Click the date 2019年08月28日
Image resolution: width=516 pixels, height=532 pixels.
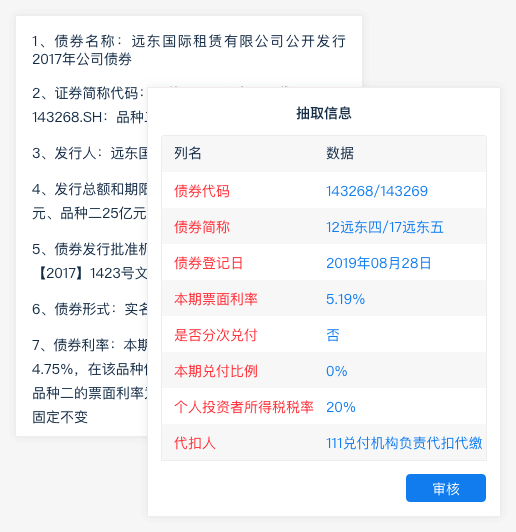click(379, 263)
